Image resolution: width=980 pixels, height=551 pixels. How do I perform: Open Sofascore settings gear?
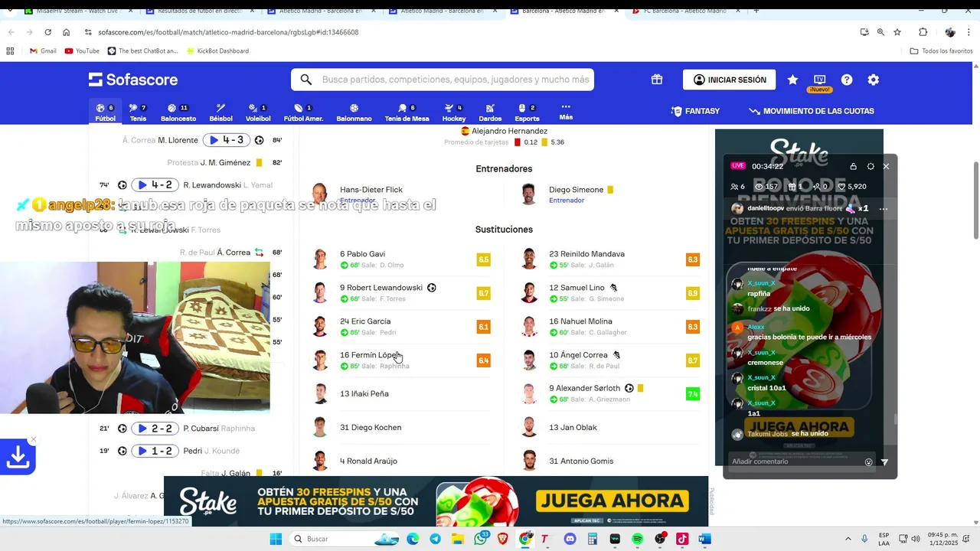[x=874, y=80]
